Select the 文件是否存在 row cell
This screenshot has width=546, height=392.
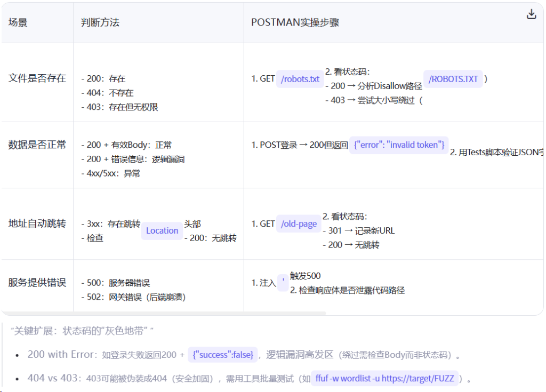[37, 78]
